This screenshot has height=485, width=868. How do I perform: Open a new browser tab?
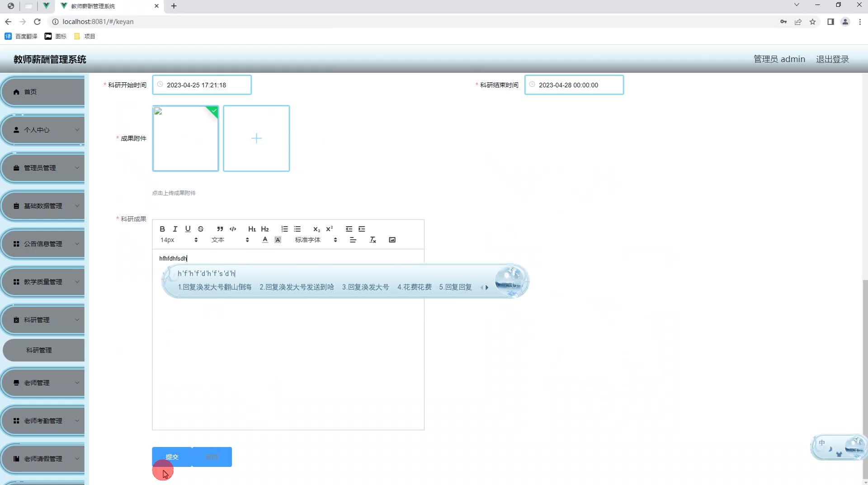click(174, 6)
